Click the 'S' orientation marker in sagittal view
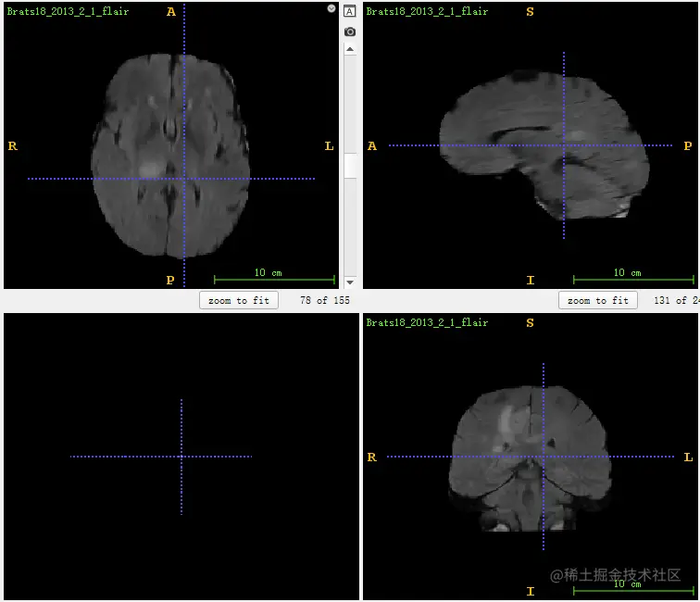The height and width of the screenshot is (602, 700). click(530, 12)
